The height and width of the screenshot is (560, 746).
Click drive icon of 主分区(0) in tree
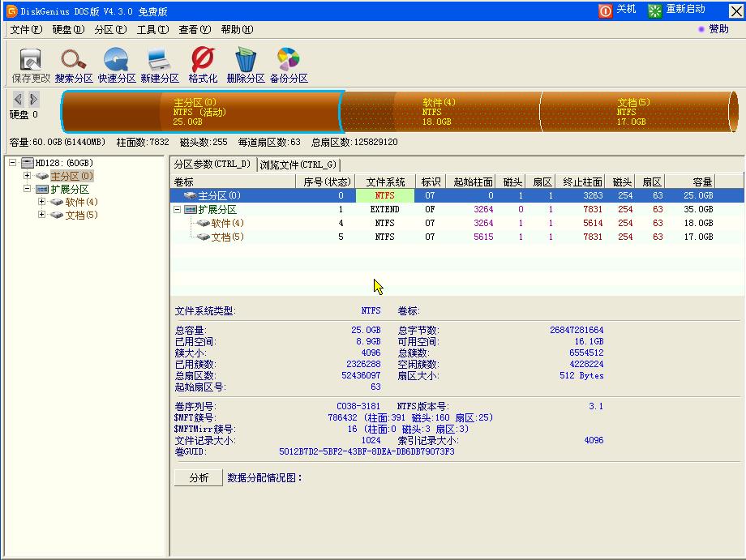click(x=42, y=177)
